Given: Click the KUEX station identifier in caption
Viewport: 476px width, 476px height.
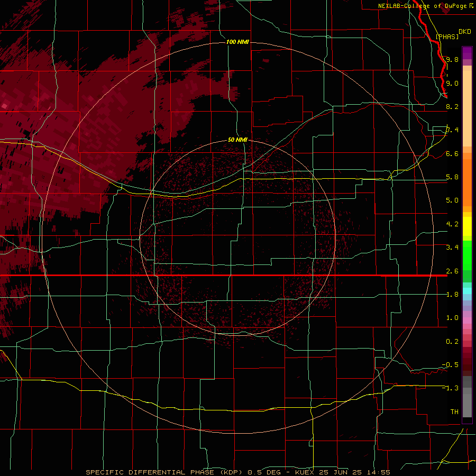Looking at the screenshot, I should click(x=305, y=472).
